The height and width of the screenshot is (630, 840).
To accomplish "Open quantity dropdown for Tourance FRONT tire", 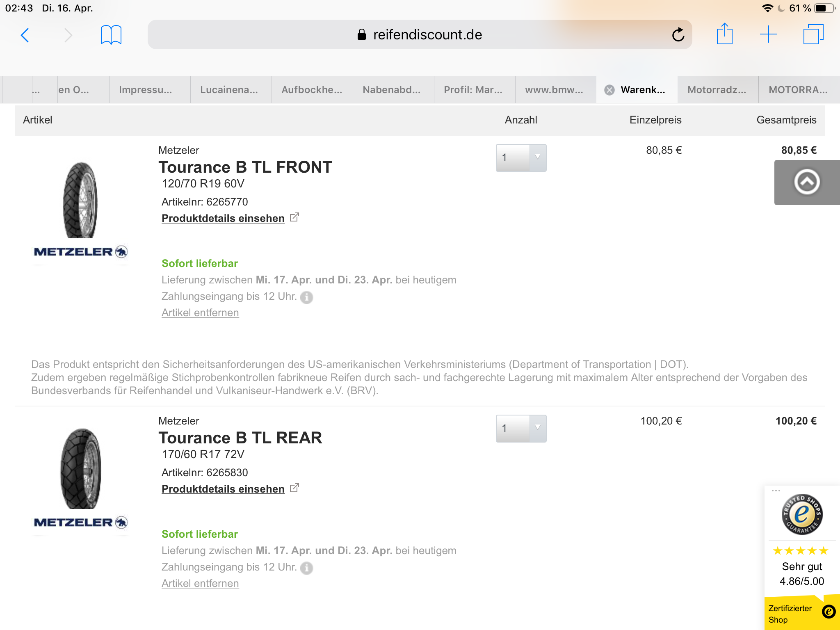I will [x=521, y=157].
